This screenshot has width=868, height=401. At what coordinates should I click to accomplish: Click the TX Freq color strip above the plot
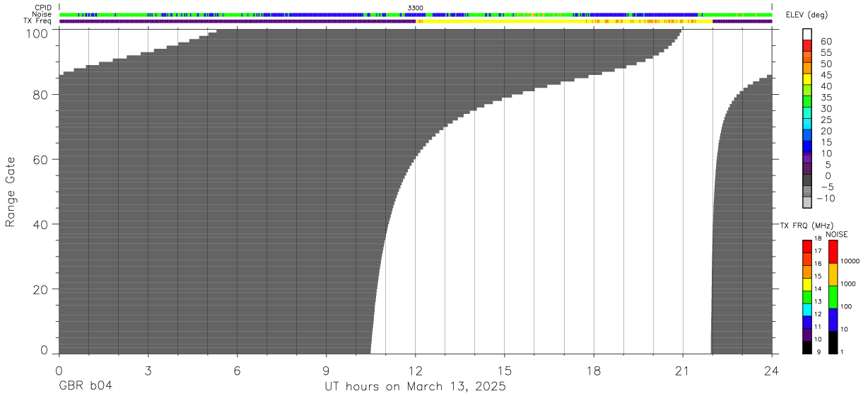click(x=416, y=21)
